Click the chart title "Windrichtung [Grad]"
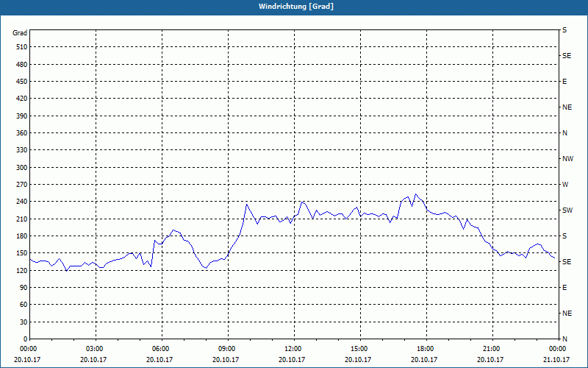This screenshot has height=368, width=588. tap(296, 7)
